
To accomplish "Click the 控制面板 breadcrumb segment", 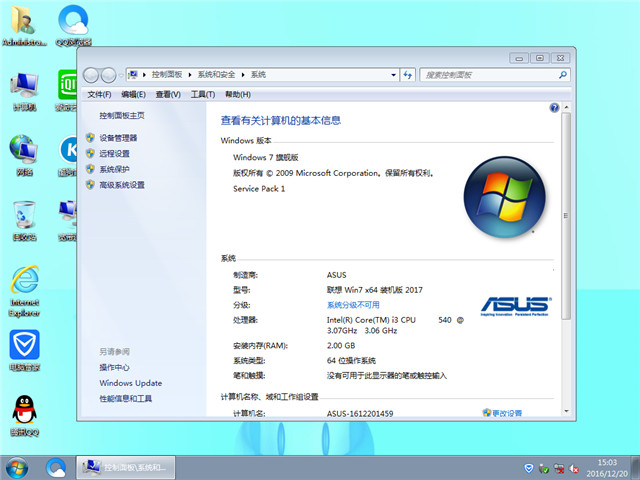I will click(x=167, y=75).
